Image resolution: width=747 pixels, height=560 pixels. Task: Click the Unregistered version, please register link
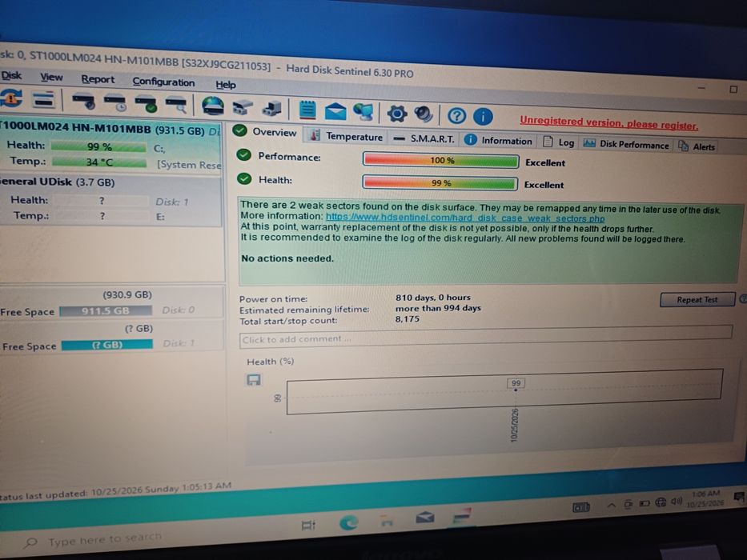point(608,123)
